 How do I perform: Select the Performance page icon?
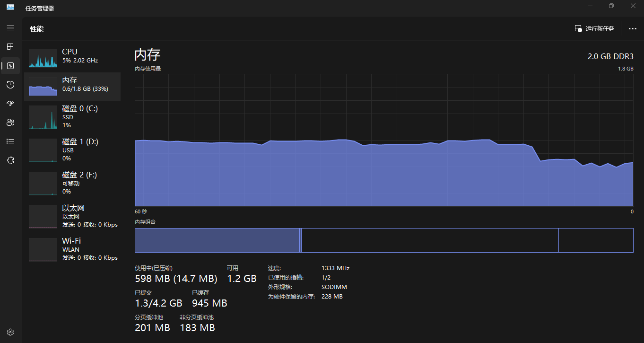pyautogui.click(x=10, y=66)
